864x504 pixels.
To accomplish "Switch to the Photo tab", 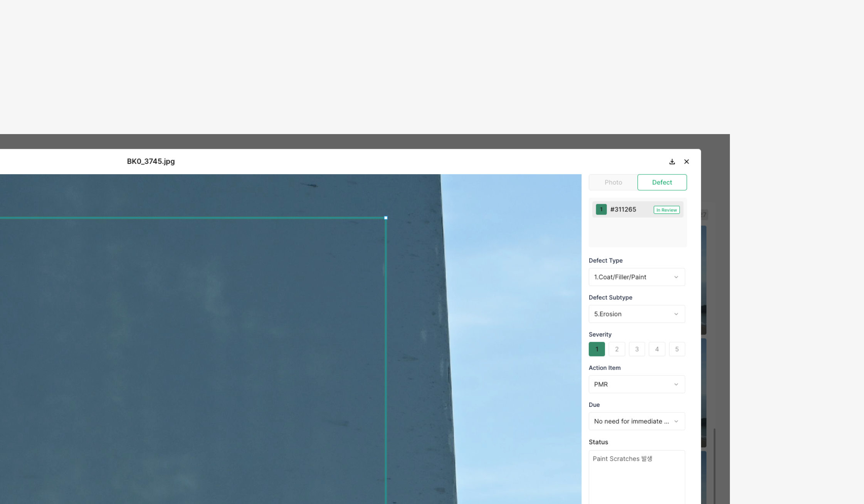I will [613, 182].
